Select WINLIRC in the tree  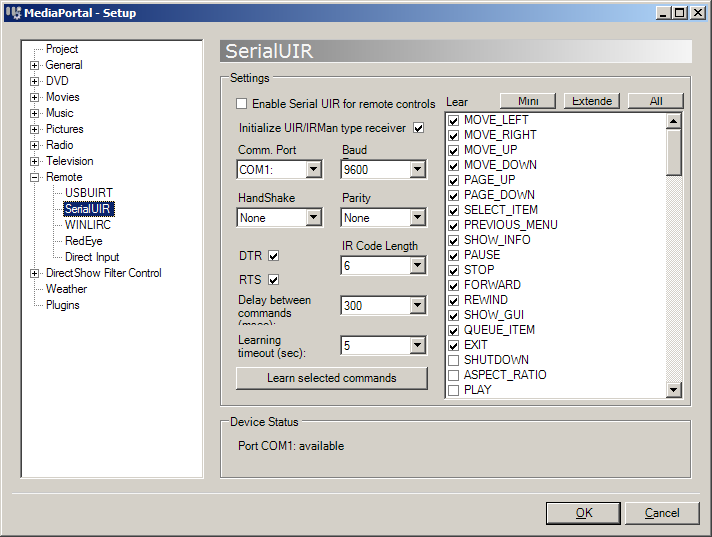[x=88, y=225]
